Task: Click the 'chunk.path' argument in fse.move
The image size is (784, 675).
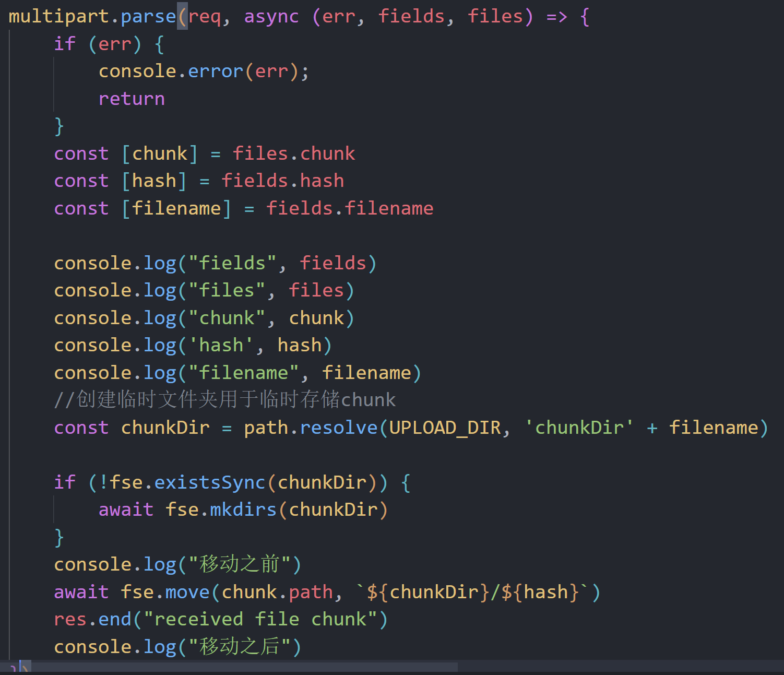Action: pos(277,592)
